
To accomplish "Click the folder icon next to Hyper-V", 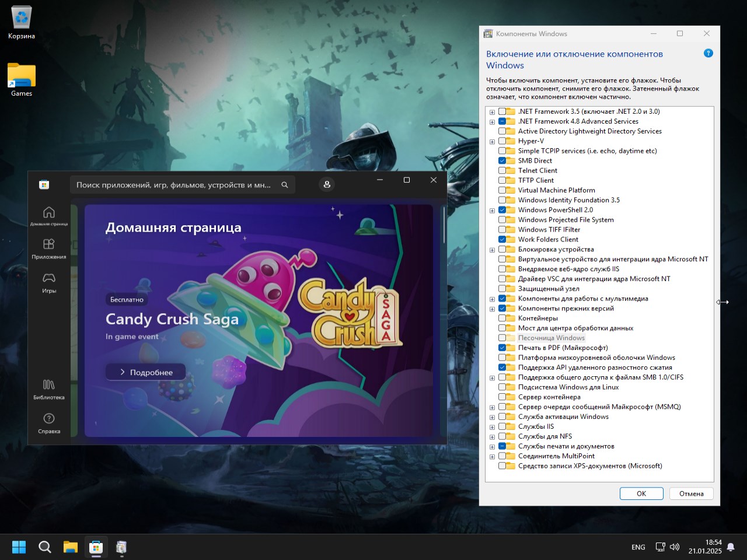I will 511,141.
